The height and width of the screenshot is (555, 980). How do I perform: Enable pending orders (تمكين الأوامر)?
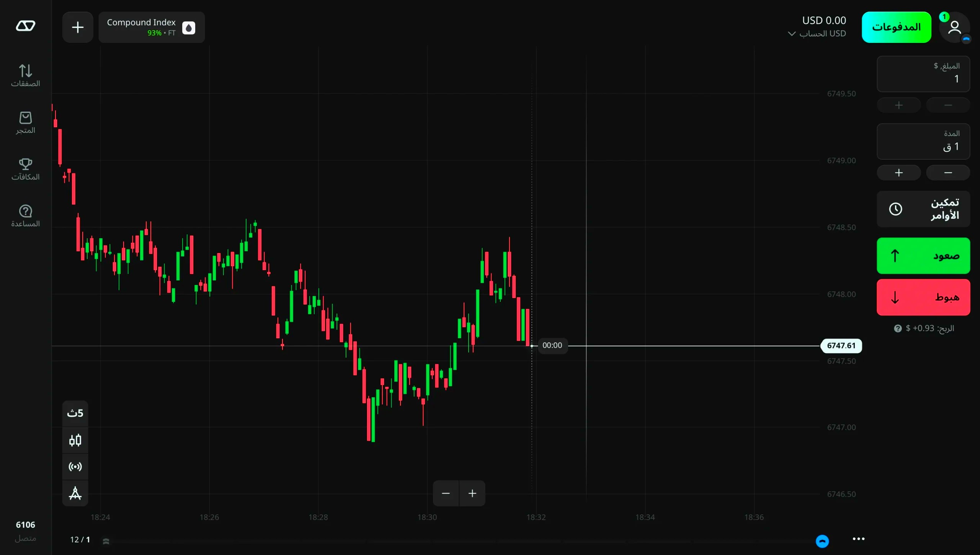(x=923, y=209)
